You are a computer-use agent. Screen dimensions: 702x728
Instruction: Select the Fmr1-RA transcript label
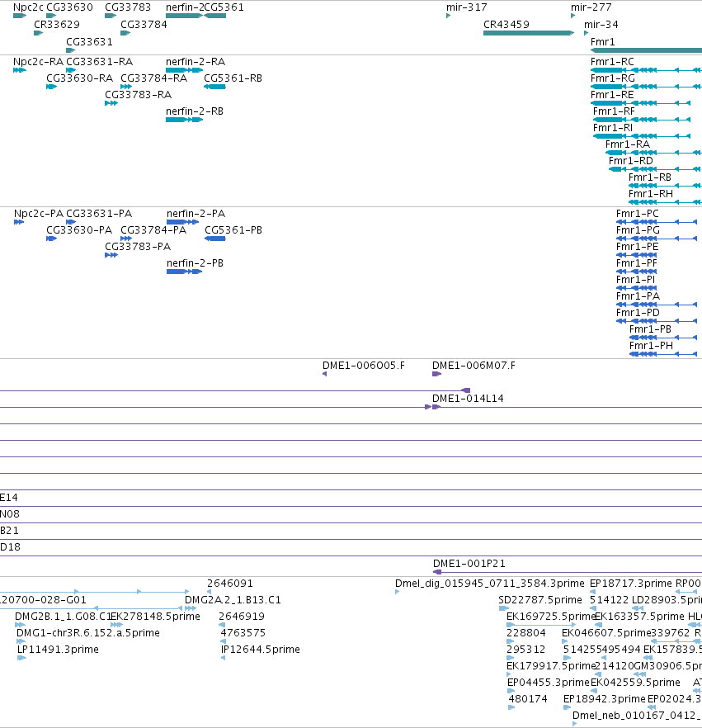(x=628, y=144)
